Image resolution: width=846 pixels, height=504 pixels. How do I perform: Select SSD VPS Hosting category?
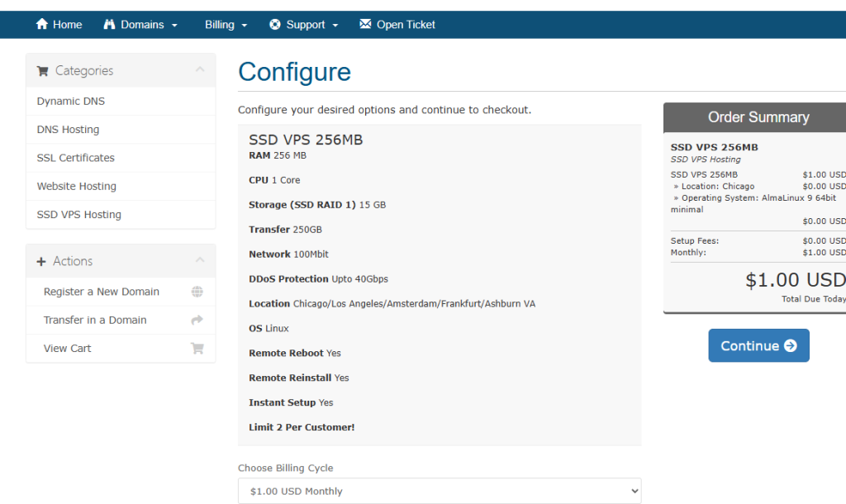[x=79, y=214]
